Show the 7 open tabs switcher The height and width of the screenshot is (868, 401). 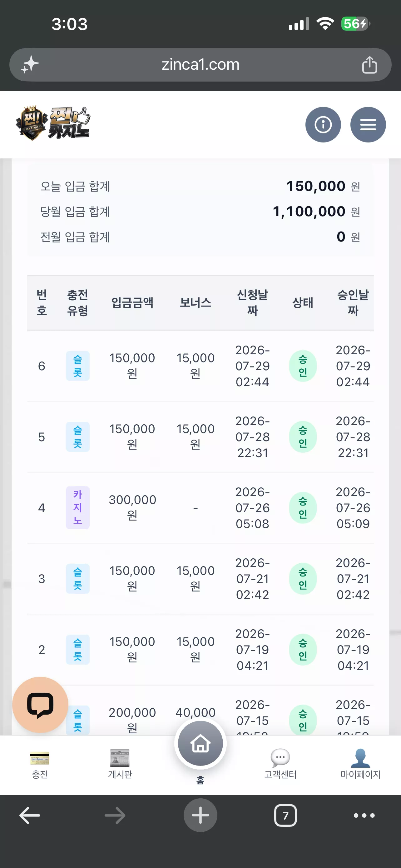[285, 816]
